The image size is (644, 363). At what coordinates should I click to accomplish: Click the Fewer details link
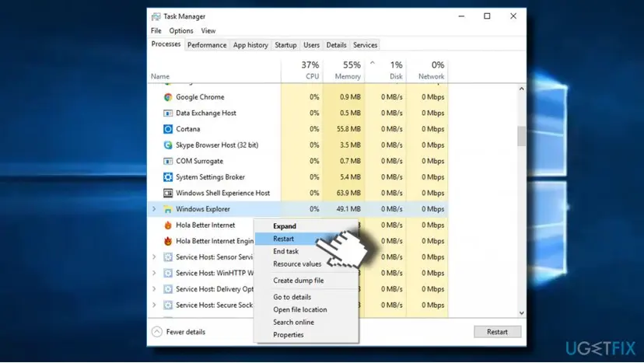[x=186, y=332]
